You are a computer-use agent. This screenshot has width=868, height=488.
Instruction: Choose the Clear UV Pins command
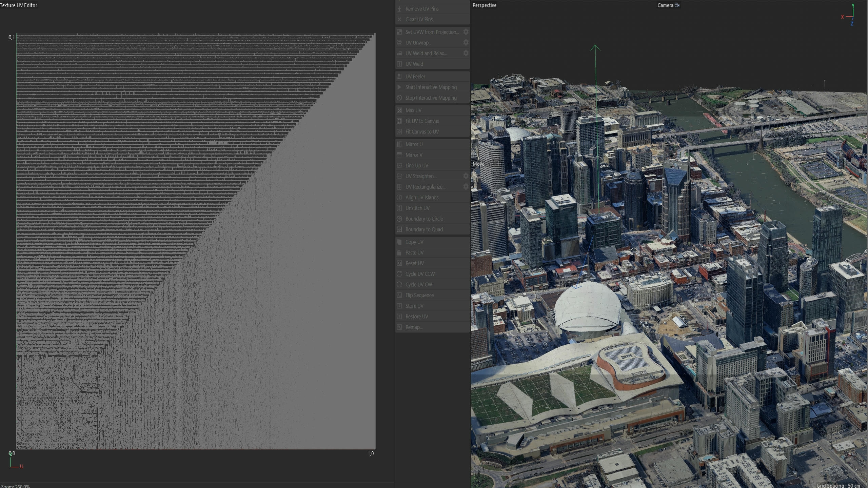point(432,19)
